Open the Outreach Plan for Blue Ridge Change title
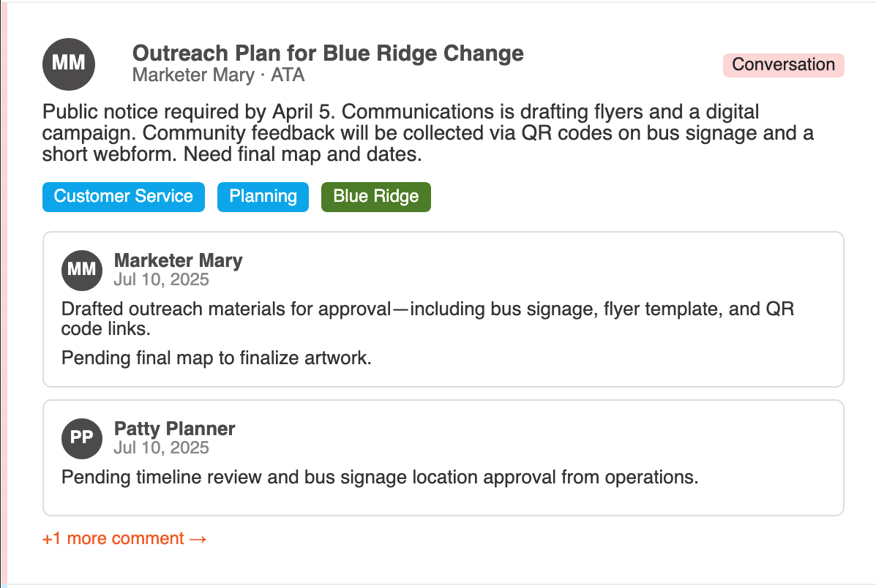Viewport: 876px width, 588px height. 328,53
